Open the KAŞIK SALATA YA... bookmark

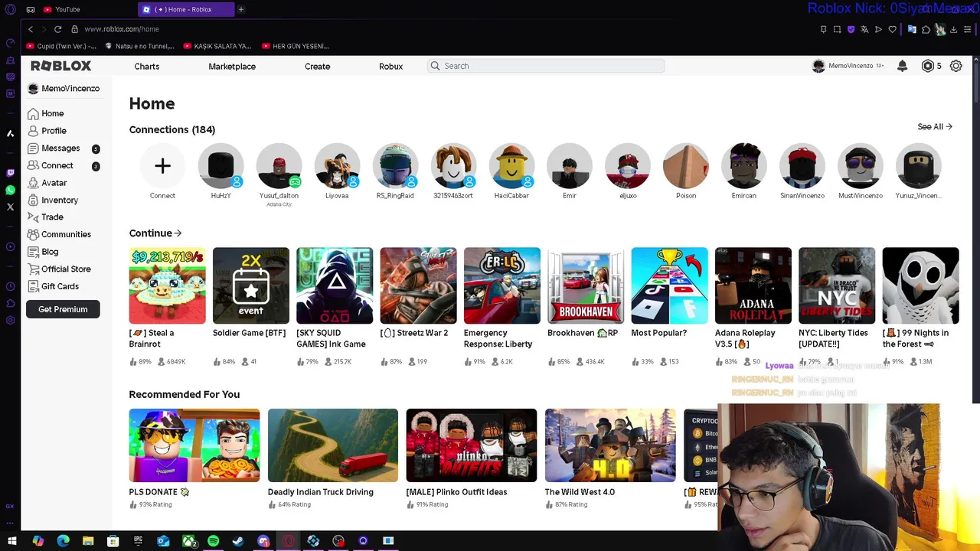point(216,46)
